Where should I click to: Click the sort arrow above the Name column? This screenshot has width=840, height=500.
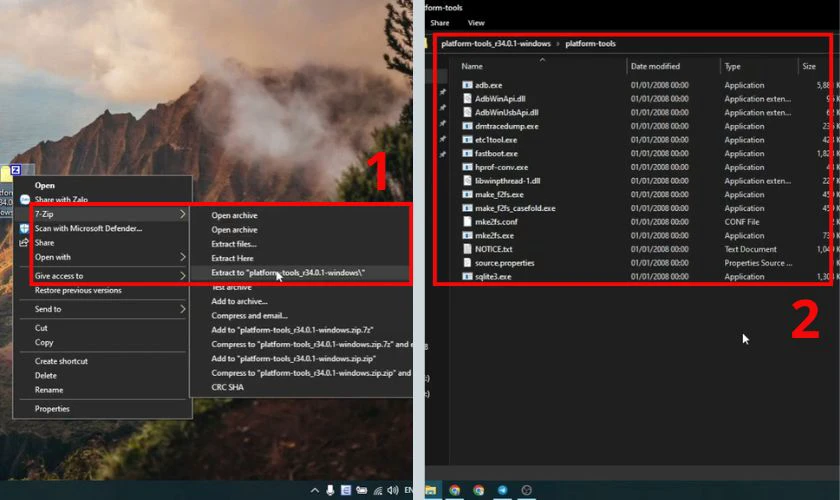[542, 59]
